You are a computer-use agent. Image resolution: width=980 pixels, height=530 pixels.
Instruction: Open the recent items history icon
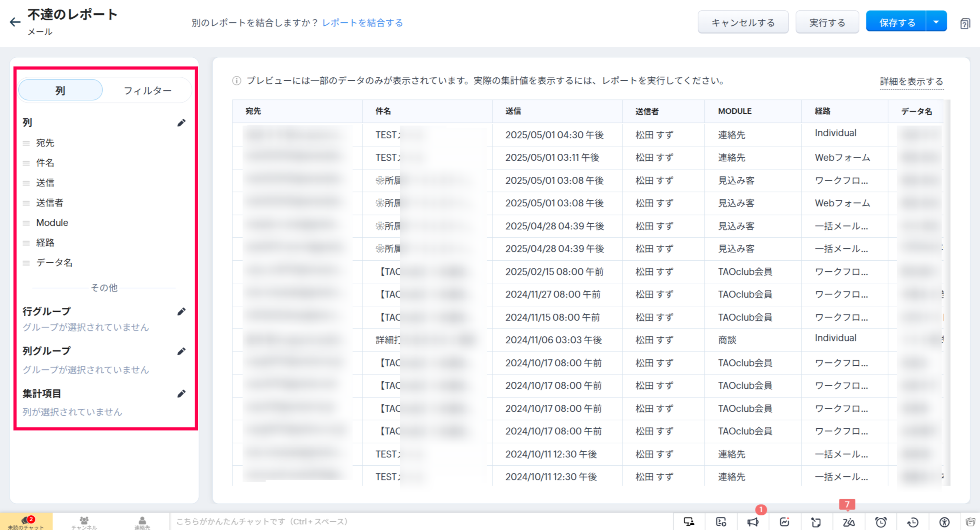913,522
